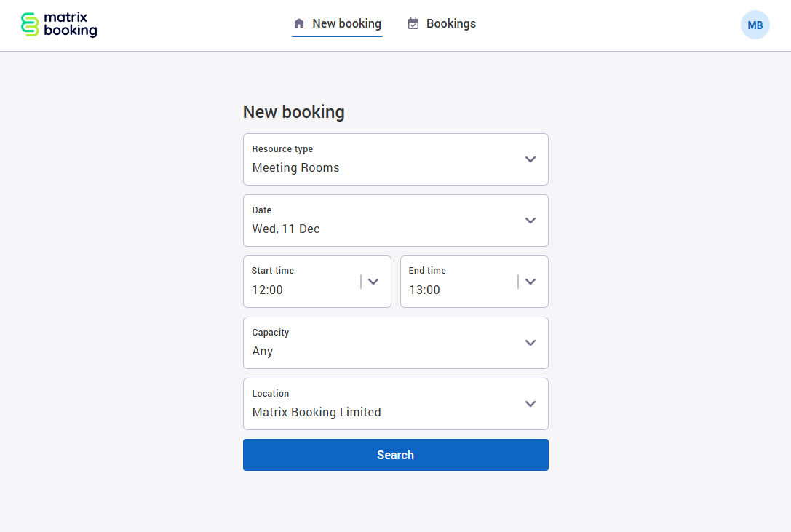The image size is (791, 532).
Task: Click the Matrix Booking logo
Action: (x=59, y=24)
